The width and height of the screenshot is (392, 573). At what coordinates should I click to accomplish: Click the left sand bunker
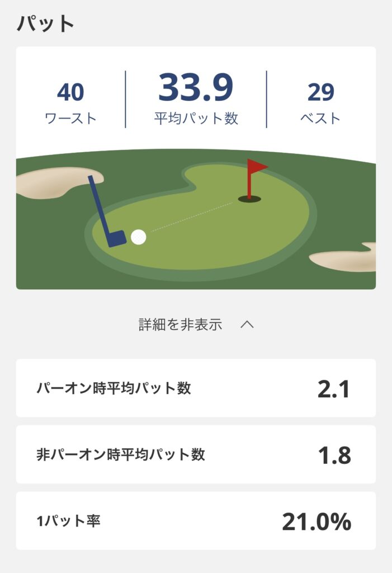tap(56, 182)
